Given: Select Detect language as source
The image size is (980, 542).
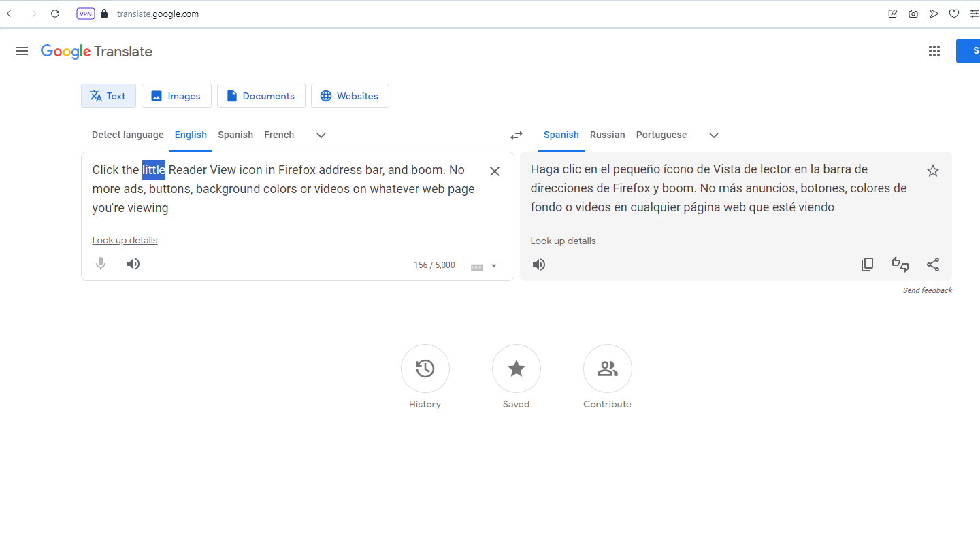Looking at the screenshot, I should click(128, 135).
